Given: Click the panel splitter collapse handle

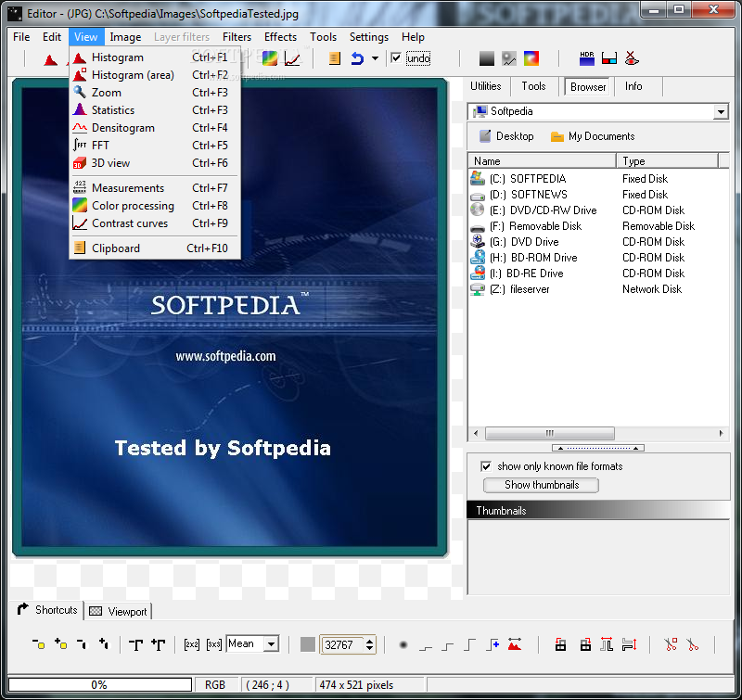Looking at the screenshot, I should coord(598,448).
